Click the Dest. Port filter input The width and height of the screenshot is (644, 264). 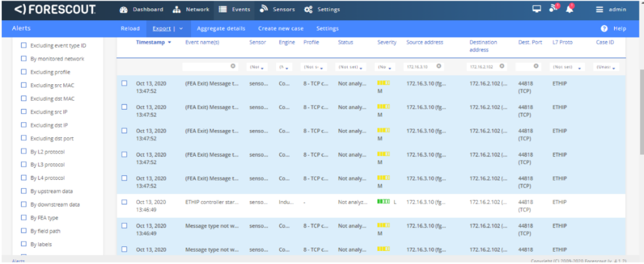tap(528, 66)
